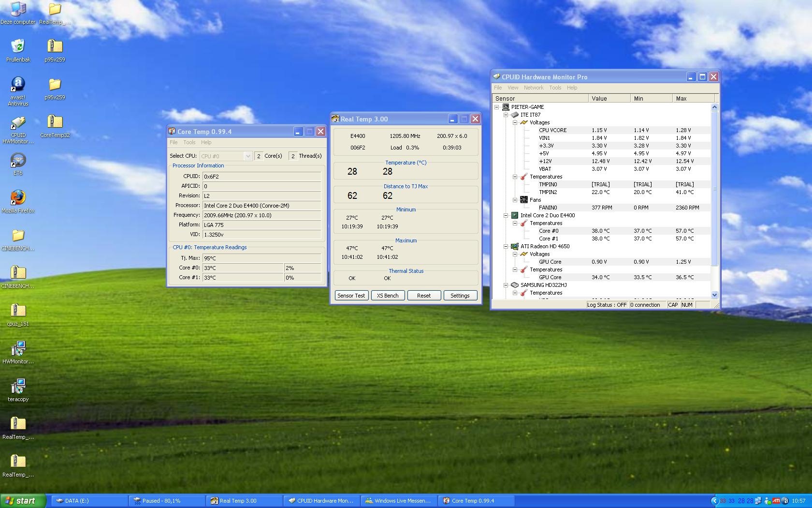Click the Sensor Test button
The width and height of the screenshot is (812, 508).
351,296
